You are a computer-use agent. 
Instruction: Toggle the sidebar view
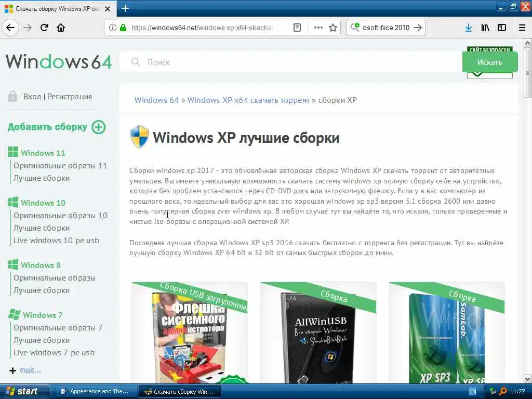[x=502, y=28]
